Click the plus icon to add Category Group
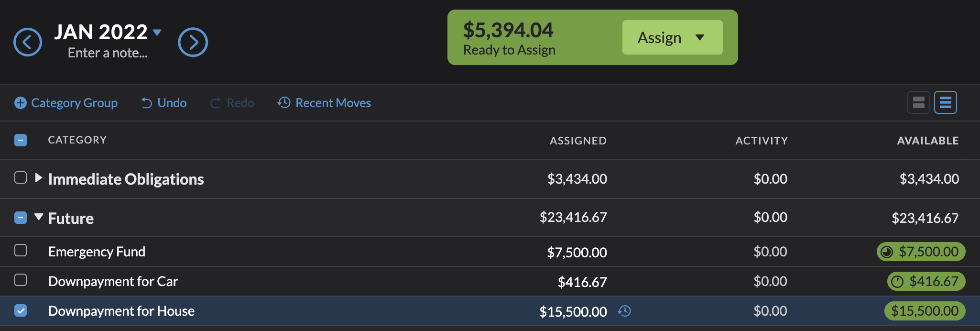This screenshot has height=331, width=980. coord(20,102)
